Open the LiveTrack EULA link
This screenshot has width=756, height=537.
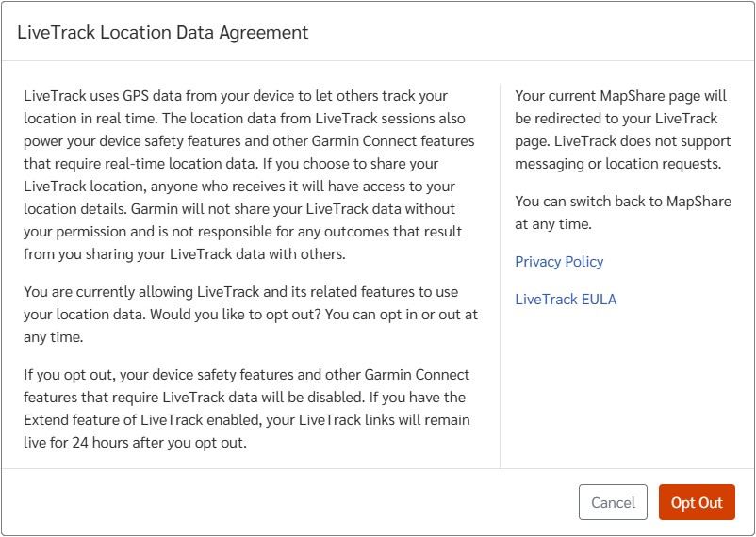coord(566,300)
